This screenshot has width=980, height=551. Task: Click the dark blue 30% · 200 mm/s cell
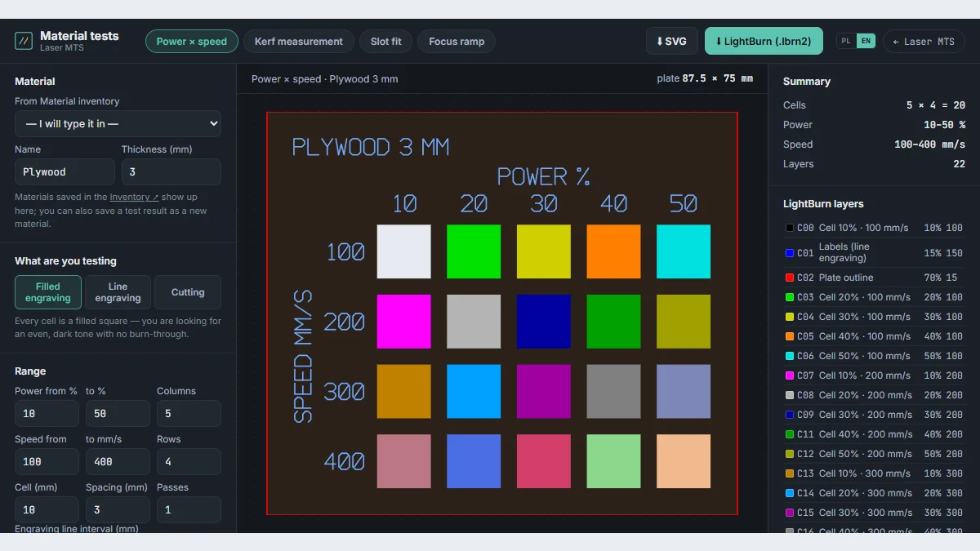(x=544, y=322)
